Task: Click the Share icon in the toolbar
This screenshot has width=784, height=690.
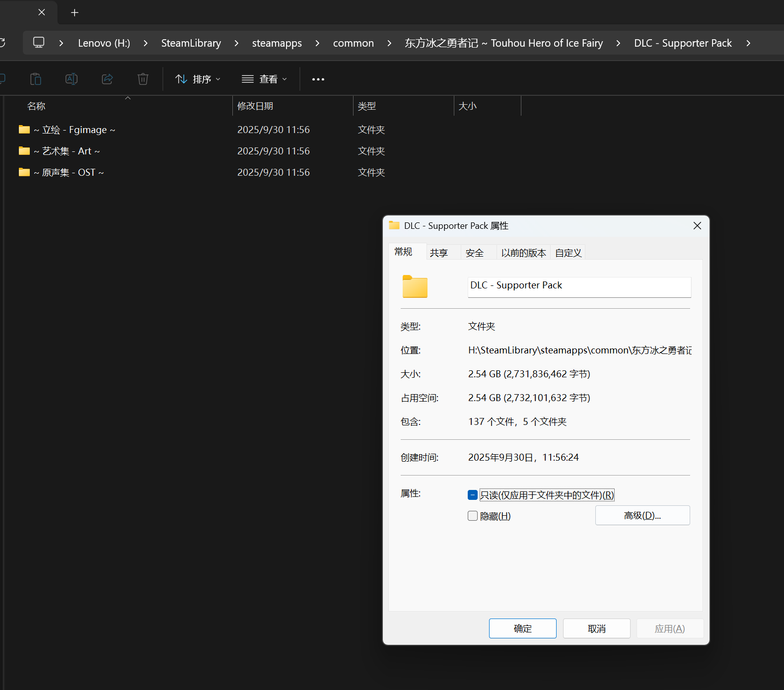Action: [107, 79]
